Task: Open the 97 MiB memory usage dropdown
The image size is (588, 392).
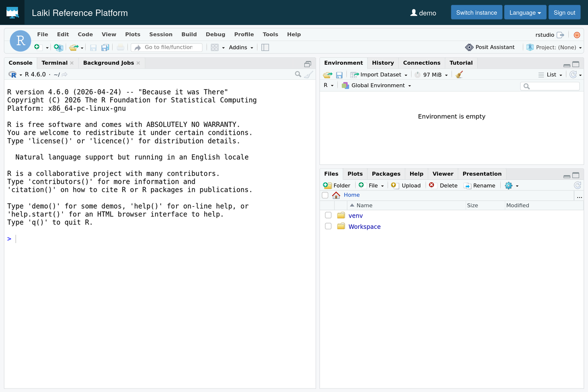Action: 431,74
